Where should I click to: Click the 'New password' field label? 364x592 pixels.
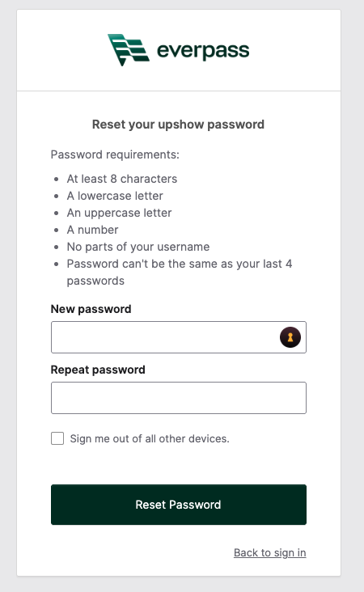point(91,309)
